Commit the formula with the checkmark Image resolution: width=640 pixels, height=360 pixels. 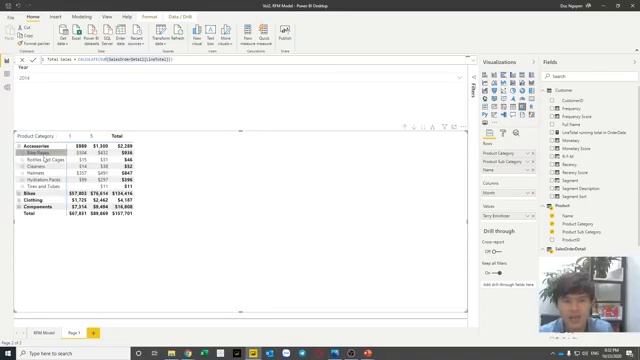(x=33, y=60)
